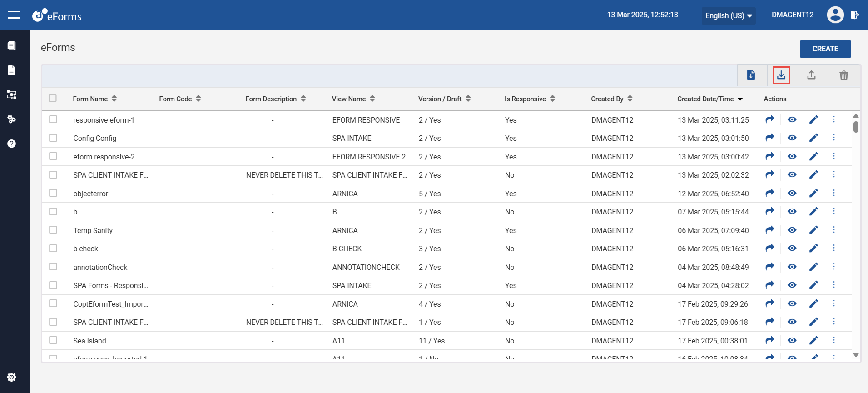Viewport: 868px width, 393px height.
Task: Open the hamburger menu at top left
Action: [x=14, y=15]
